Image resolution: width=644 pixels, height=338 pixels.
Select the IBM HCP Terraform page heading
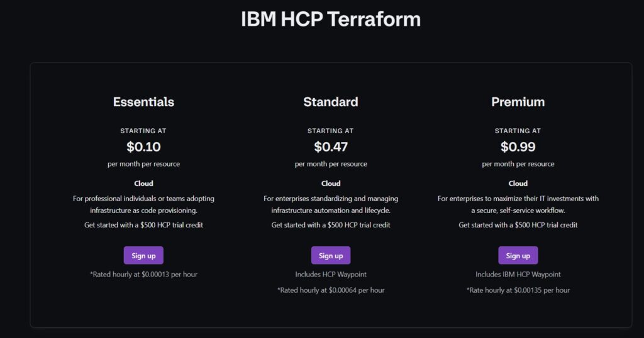331,19
